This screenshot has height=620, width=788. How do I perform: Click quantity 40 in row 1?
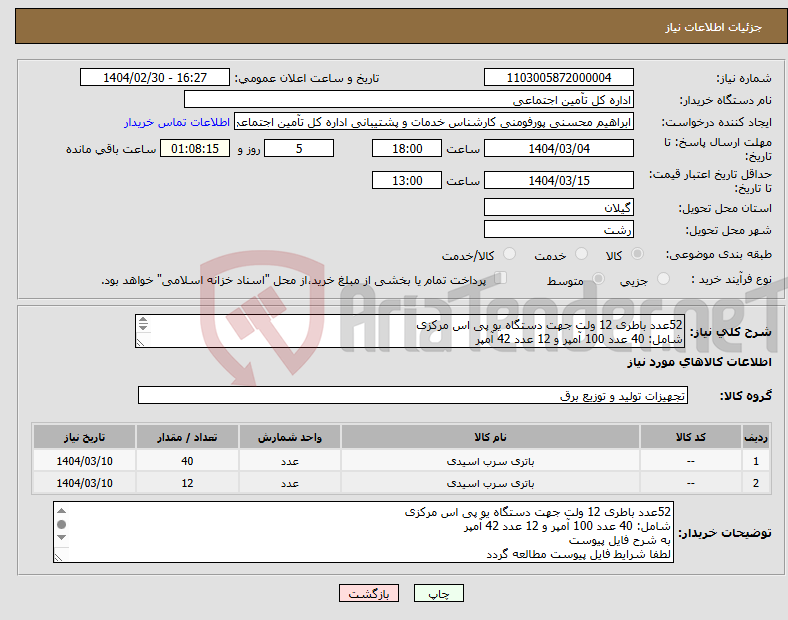tap(187, 461)
